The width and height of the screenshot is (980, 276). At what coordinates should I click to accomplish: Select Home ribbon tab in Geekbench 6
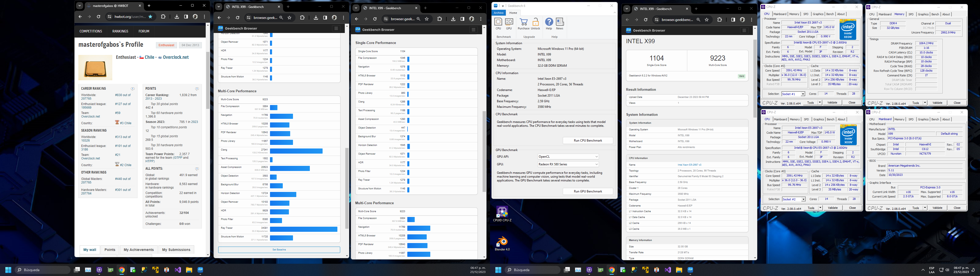[x=513, y=13]
